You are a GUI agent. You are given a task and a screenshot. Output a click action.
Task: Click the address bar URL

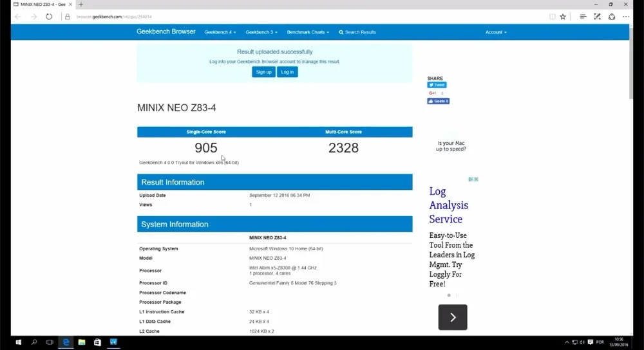(114, 17)
